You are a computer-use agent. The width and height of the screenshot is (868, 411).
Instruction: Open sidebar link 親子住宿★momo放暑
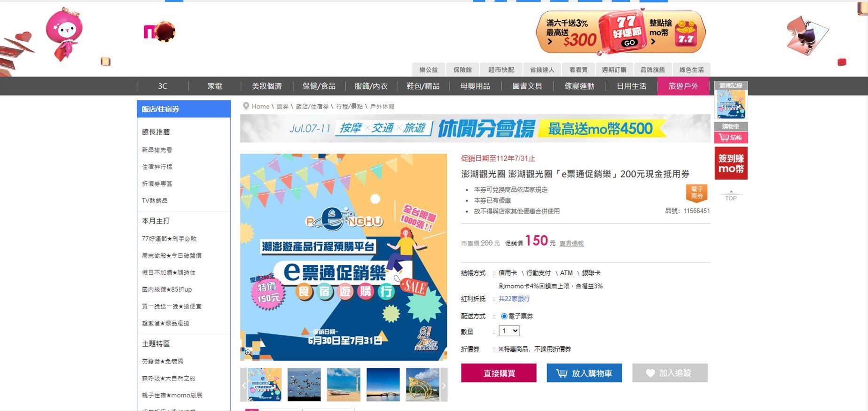coord(172,395)
